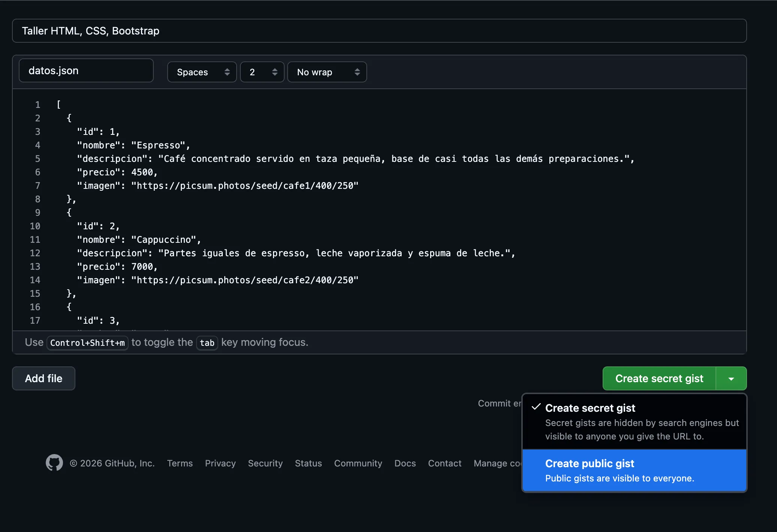Open the No wrap line mode dropdown
The height and width of the screenshot is (532, 777).
click(x=327, y=72)
